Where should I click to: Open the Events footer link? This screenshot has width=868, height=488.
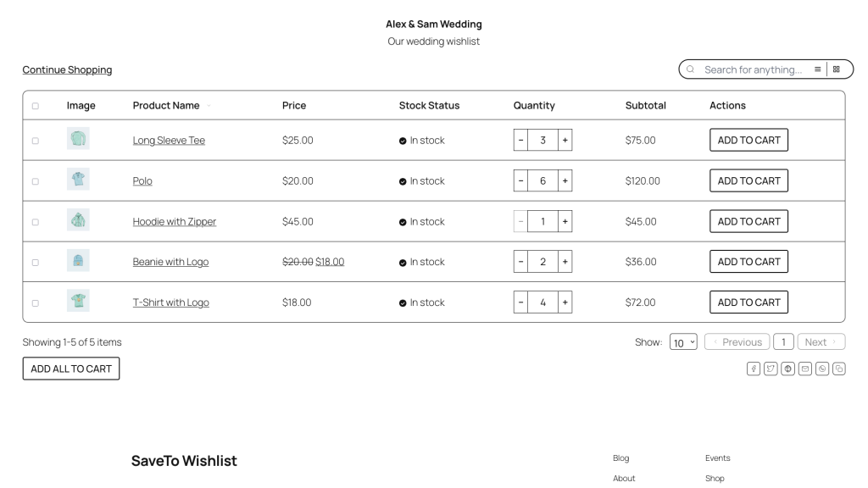point(717,458)
